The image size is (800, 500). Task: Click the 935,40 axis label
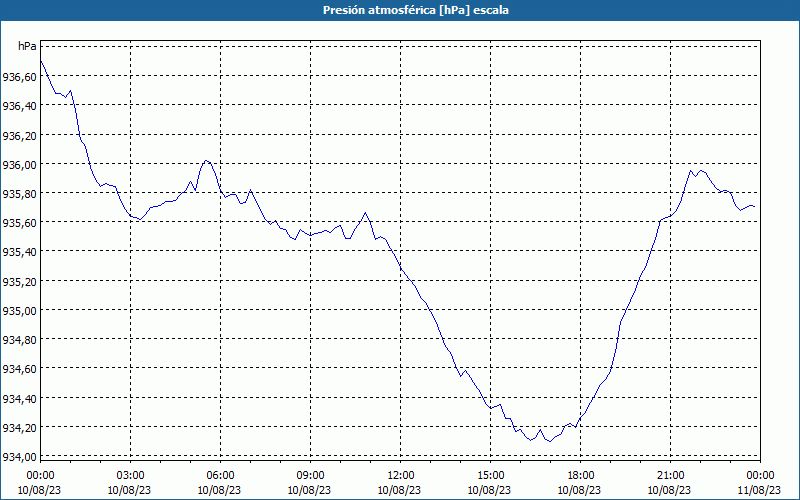tap(19, 252)
